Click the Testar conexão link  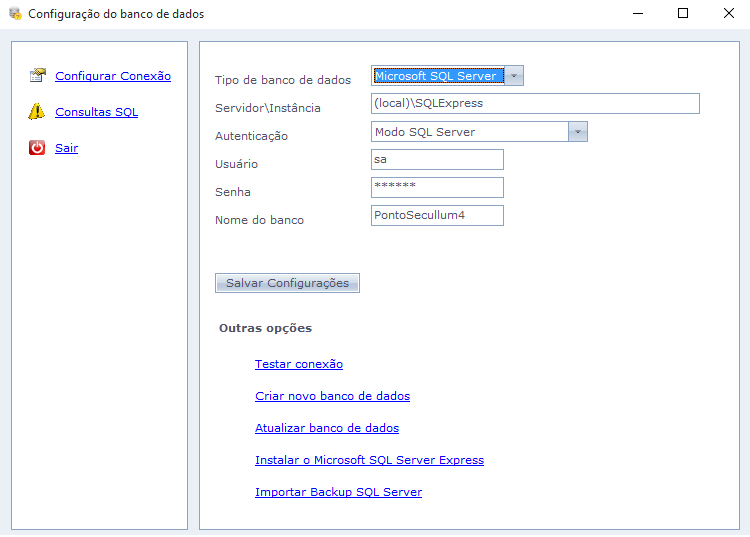coord(298,364)
